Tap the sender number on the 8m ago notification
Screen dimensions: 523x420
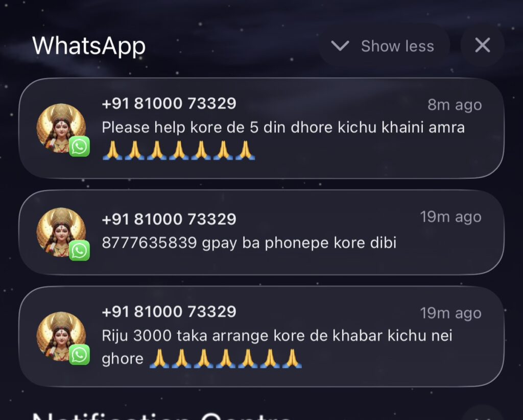coord(169,103)
